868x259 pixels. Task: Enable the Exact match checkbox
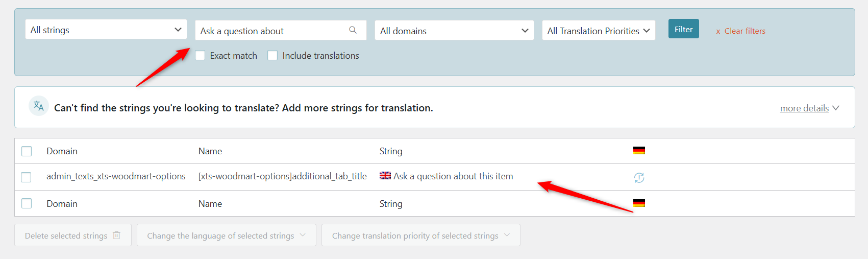[x=200, y=55]
